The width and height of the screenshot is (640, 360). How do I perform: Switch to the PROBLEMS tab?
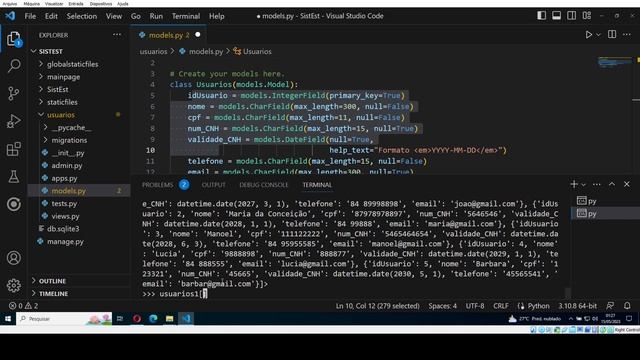158,185
